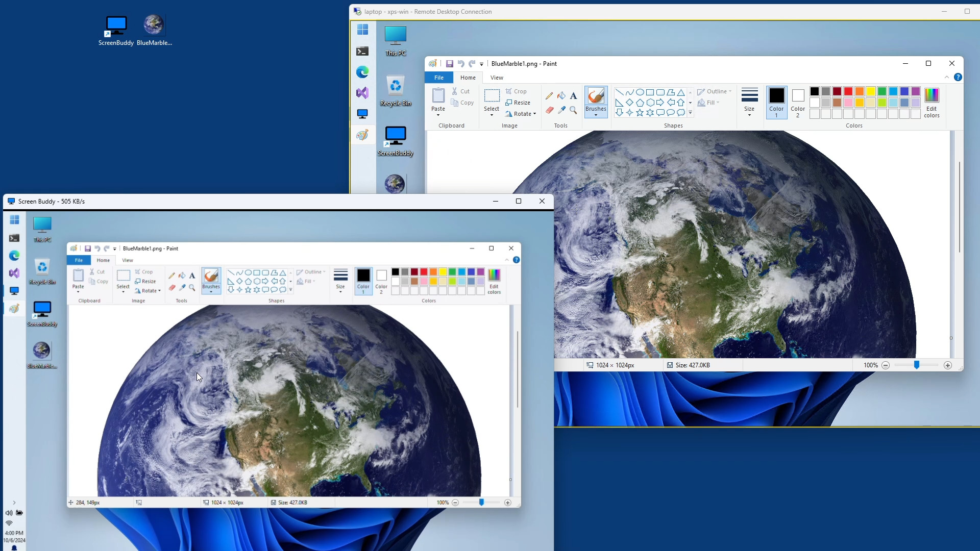Click Edit colors in Remote Desktop Paint
The height and width of the screenshot is (551, 980).
click(932, 103)
